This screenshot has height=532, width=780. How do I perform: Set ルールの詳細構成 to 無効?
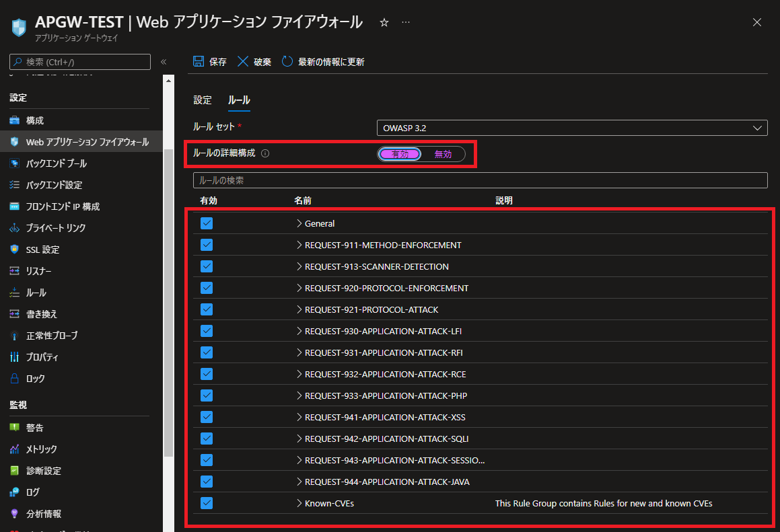(x=443, y=154)
